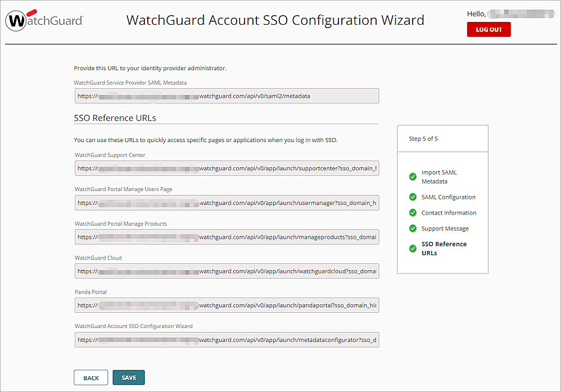The image size is (561, 392).
Task: Select the Portal Manage Users Page URL field
Action: (x=227, y=203)
